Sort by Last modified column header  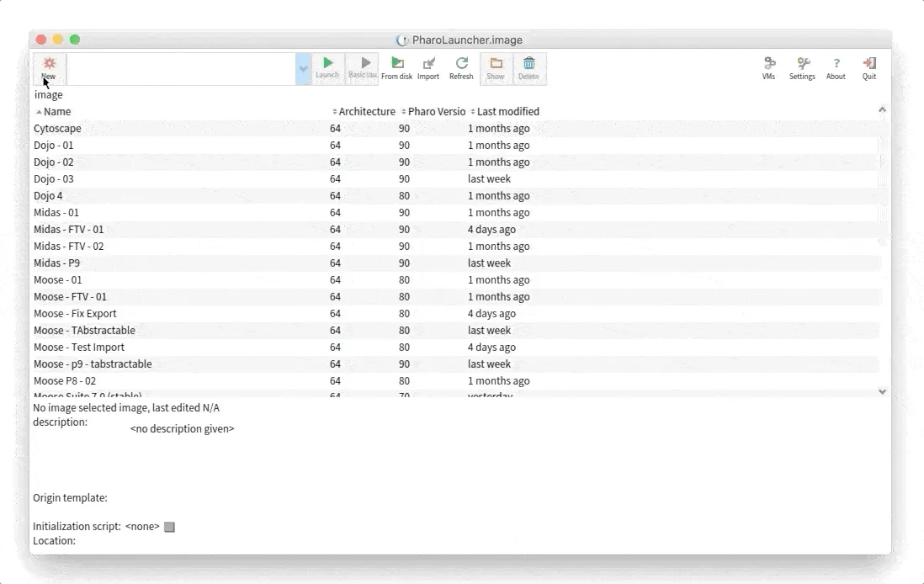(505, 111)
